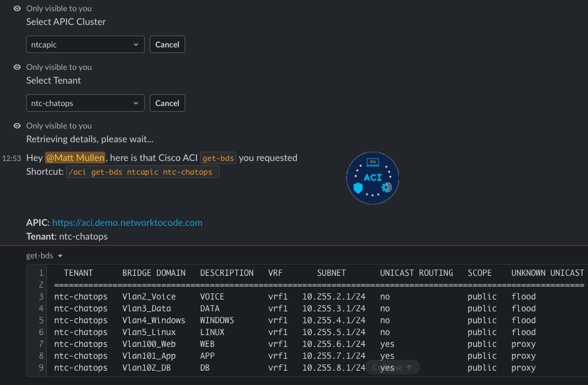Click the get-bds inline code in message
This screenshot has width=588, height=385.
point(218,158)
